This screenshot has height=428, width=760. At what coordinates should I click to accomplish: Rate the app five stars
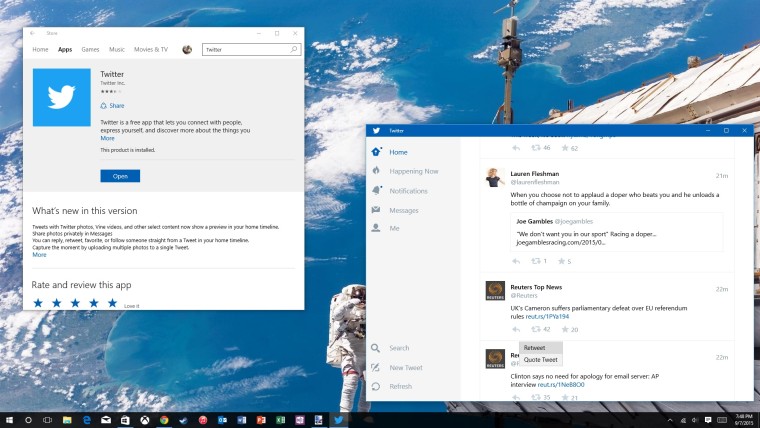[x=112, y=303]
